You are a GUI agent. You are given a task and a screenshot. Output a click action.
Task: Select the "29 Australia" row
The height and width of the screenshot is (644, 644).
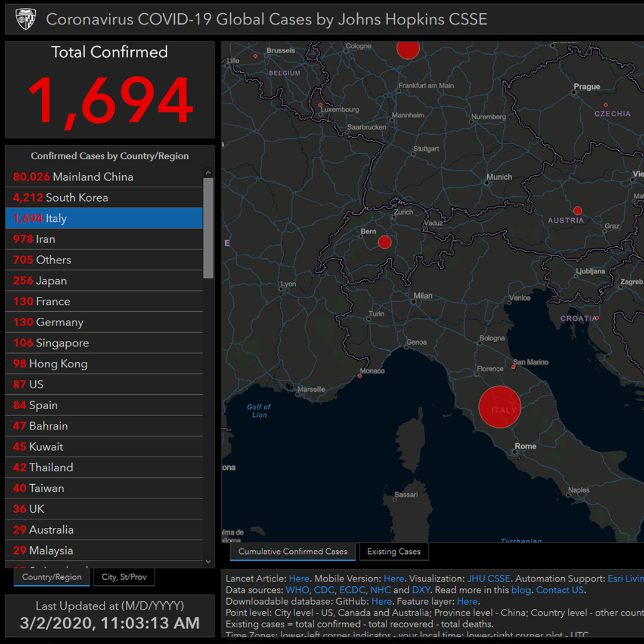point(104,530)
